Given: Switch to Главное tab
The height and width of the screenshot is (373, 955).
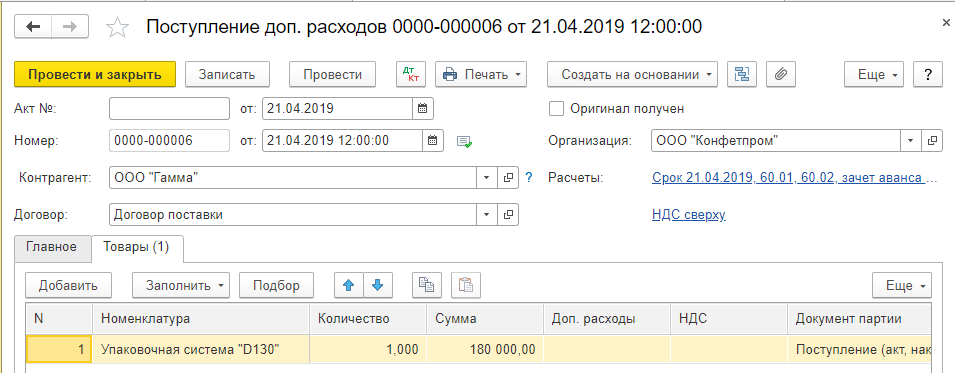Looking at the screenshot, I should tap(52, 247).
